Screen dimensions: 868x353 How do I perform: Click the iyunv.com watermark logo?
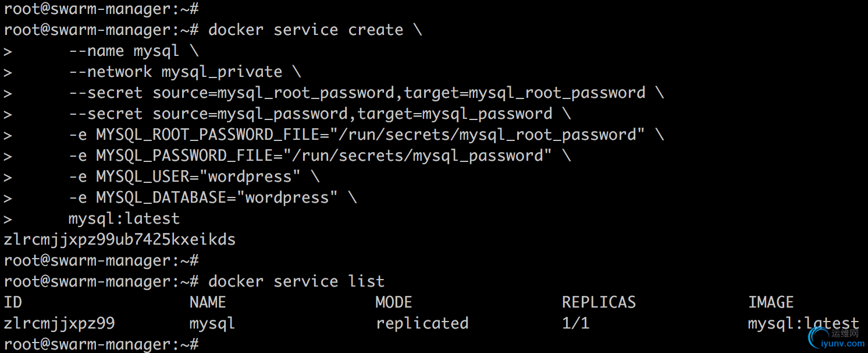click(x=833, y=339)
